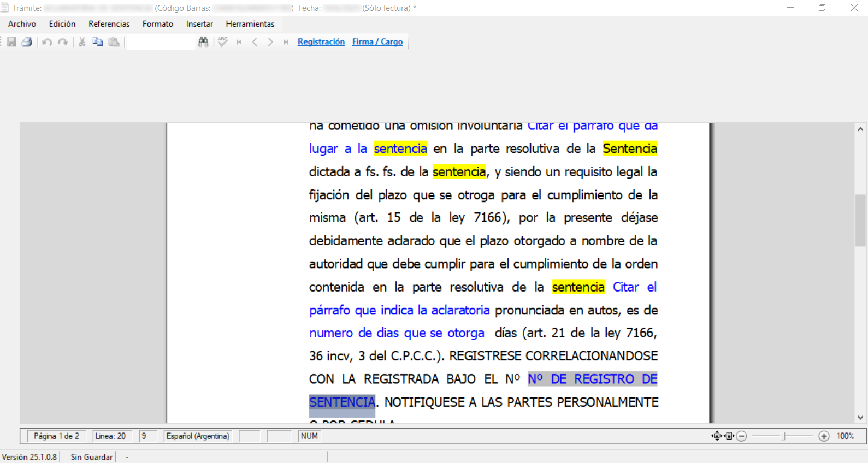The height and width of the screenshot is (463, 868).
Task: Zoom in with the plus button
Action: pyautogui.click(x=824, y=436)
